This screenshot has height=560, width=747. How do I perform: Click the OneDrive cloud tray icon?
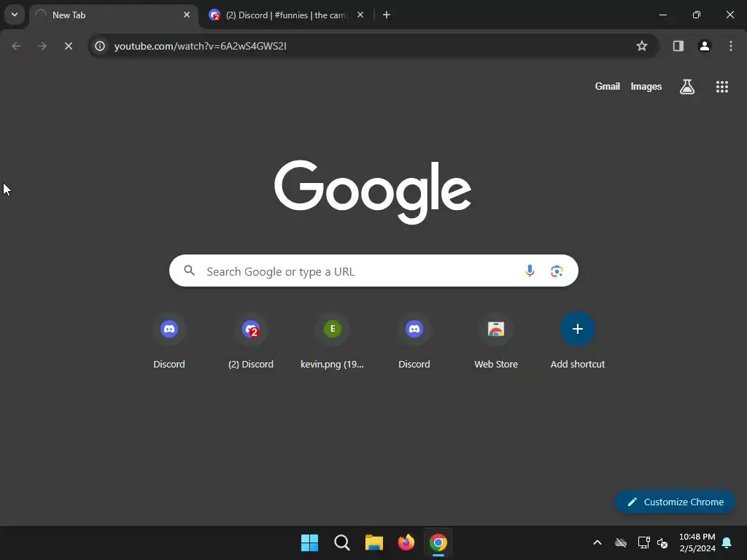pyautogui.click(x=621, y=542)
